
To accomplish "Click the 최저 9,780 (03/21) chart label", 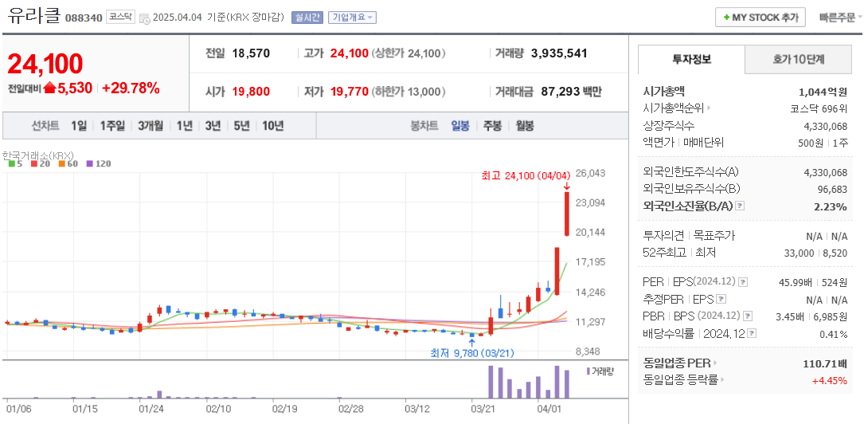I will coord(472,352).
